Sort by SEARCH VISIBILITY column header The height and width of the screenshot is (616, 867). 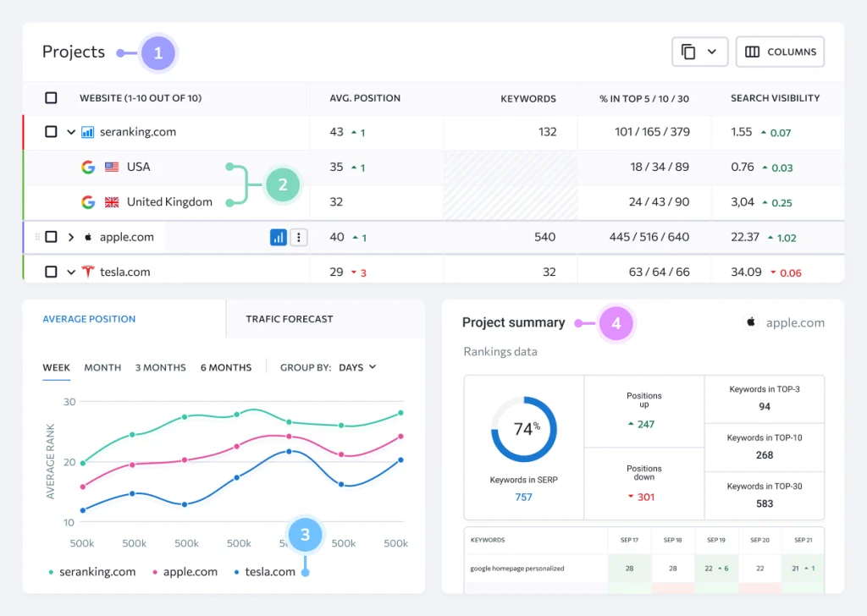point(776,98)
